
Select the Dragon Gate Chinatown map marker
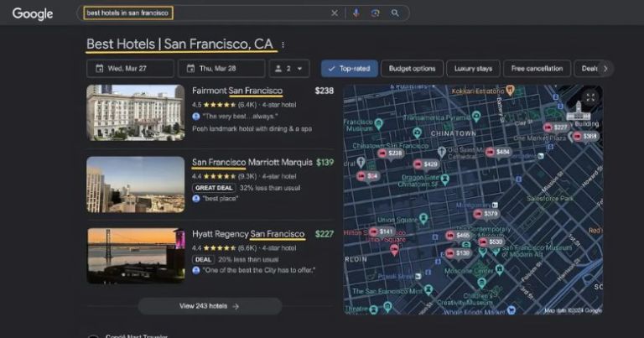pyautogui.click(x=444, y=179)
